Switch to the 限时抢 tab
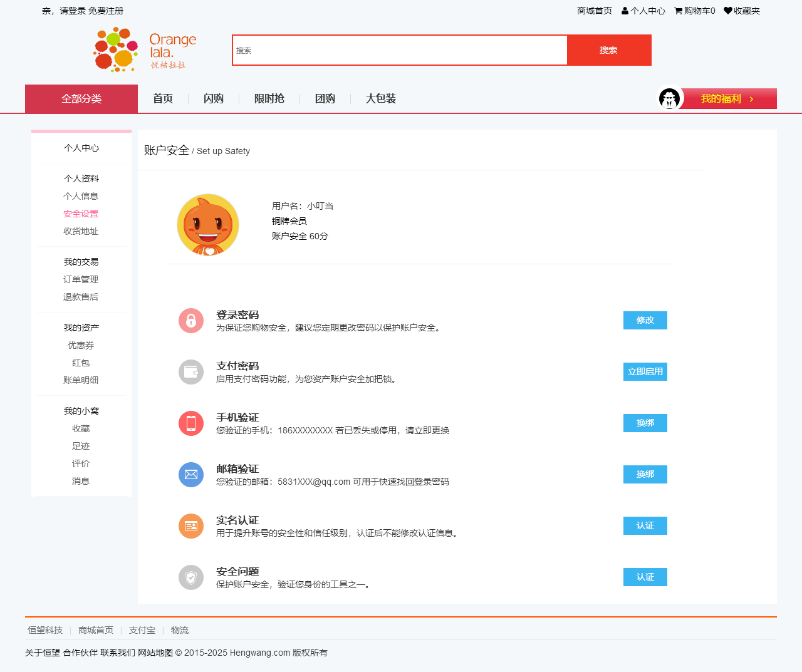The width and height of the screenshot is (802, 672). click(269, 99)
